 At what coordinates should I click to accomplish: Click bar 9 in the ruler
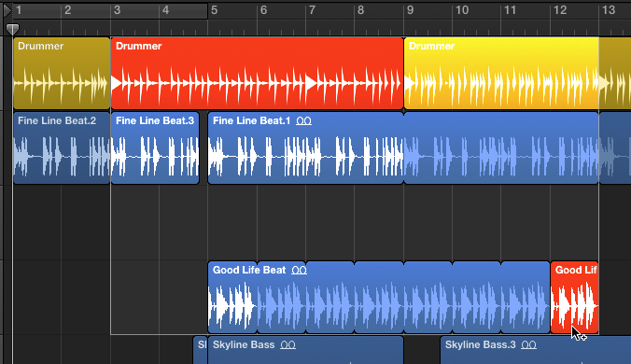[x=410, y=10]
